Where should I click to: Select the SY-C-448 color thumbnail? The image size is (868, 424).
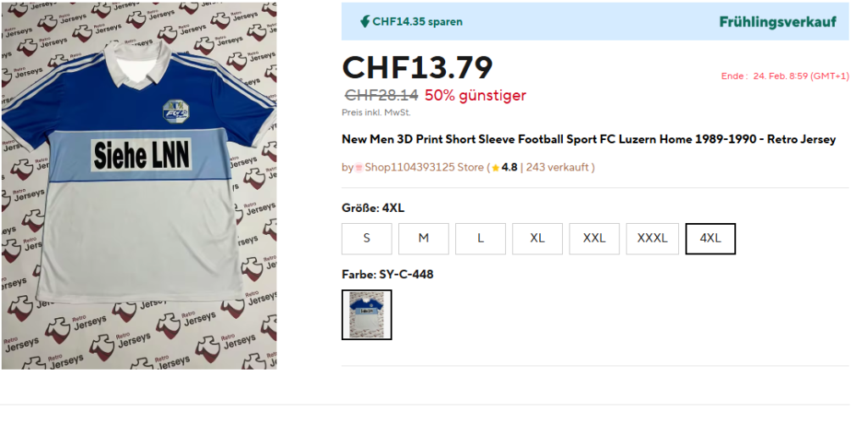pyautogui.click(x=366, y=315)
